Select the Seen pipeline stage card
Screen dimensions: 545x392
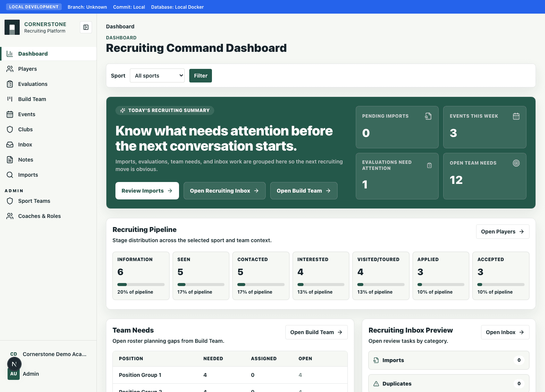pos(201,276)
